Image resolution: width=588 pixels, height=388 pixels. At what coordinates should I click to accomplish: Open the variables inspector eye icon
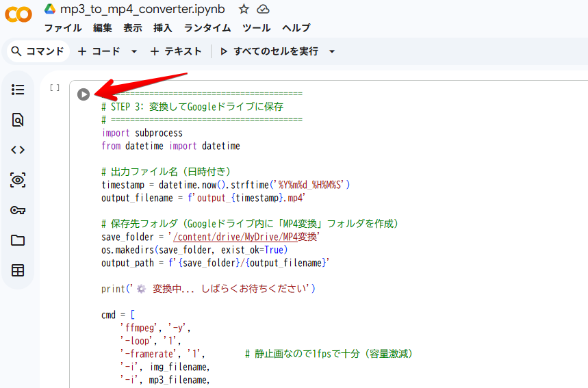(x=18, y=180)
